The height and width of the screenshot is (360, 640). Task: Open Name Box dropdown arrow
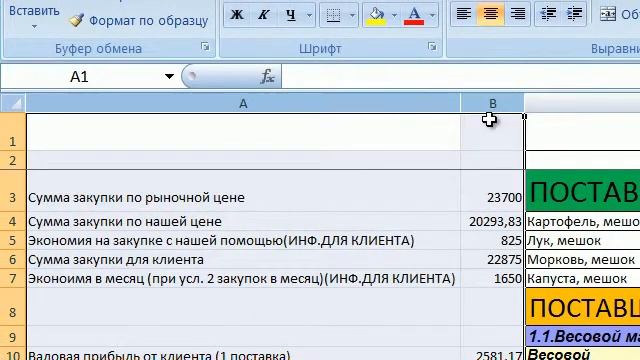(169, 76)
